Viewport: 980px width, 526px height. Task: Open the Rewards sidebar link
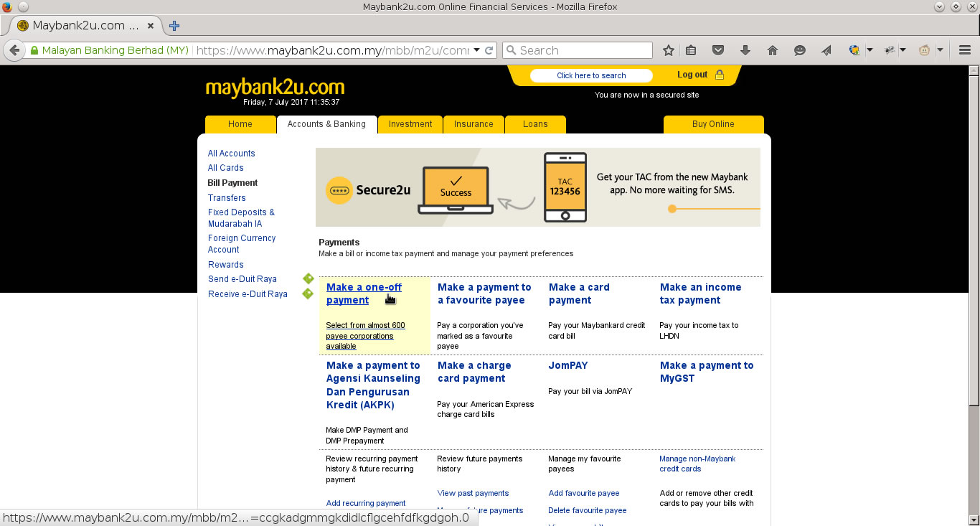coord(225,265)
